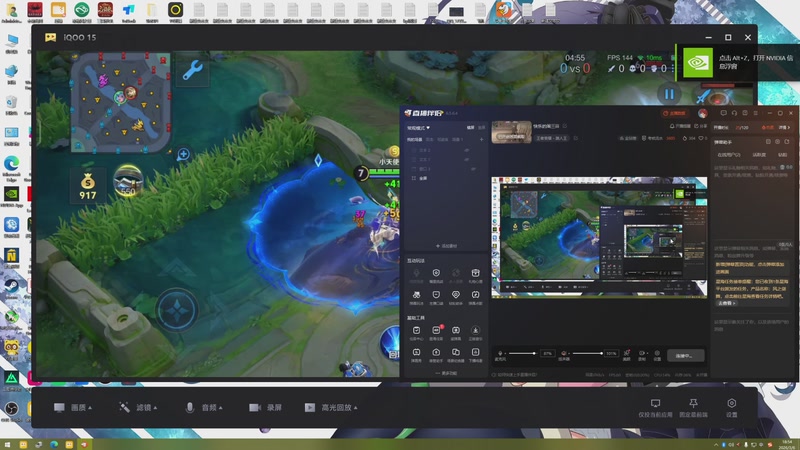The height and width of the screenshot is (450, 800).
Task: Expand the 高光回放 highlight replay menu
Action: tap(331, 408)
